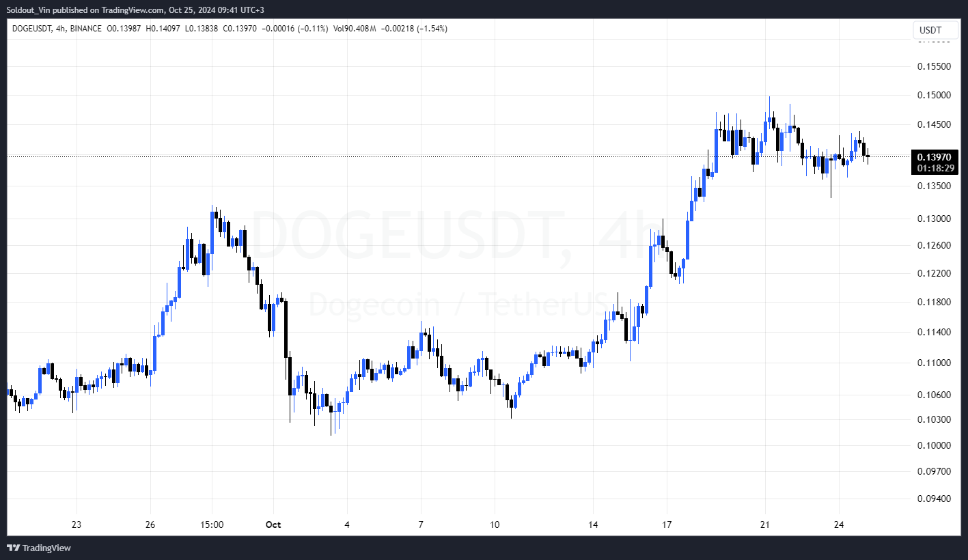Click the bar countdown timer 01:18:29

point(934,167)
